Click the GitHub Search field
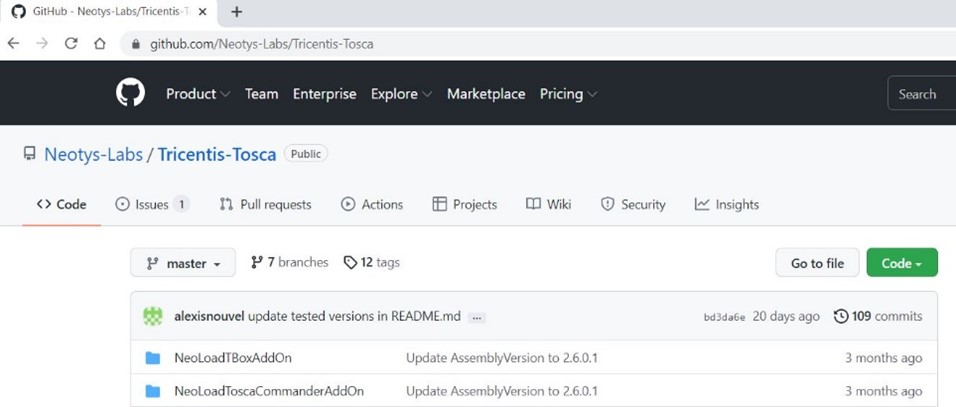This screenshot has height=407, width=956. 922,94
